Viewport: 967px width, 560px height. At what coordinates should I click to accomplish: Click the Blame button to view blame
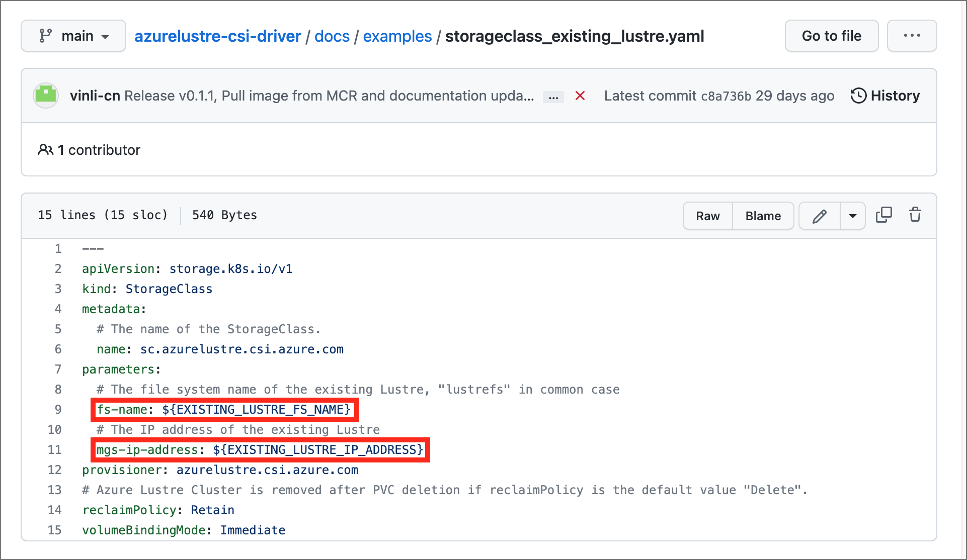(763, 215)
